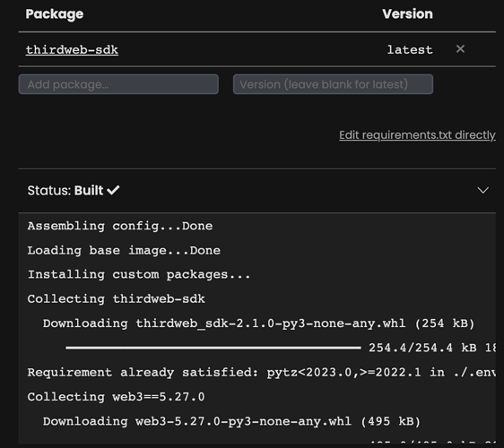Collapse the build log with the chevron
504x448 pixels.
[482, 190]
